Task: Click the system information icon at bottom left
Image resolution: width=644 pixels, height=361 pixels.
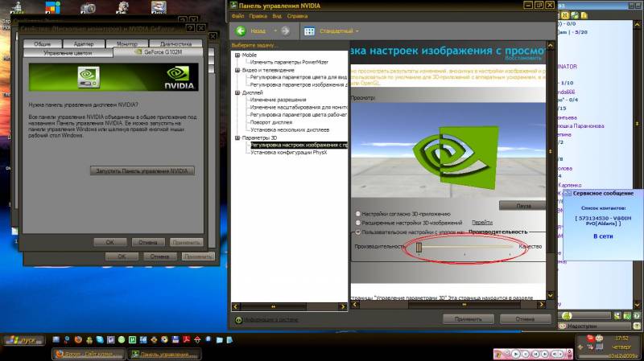Action: [x=238, y=319]
